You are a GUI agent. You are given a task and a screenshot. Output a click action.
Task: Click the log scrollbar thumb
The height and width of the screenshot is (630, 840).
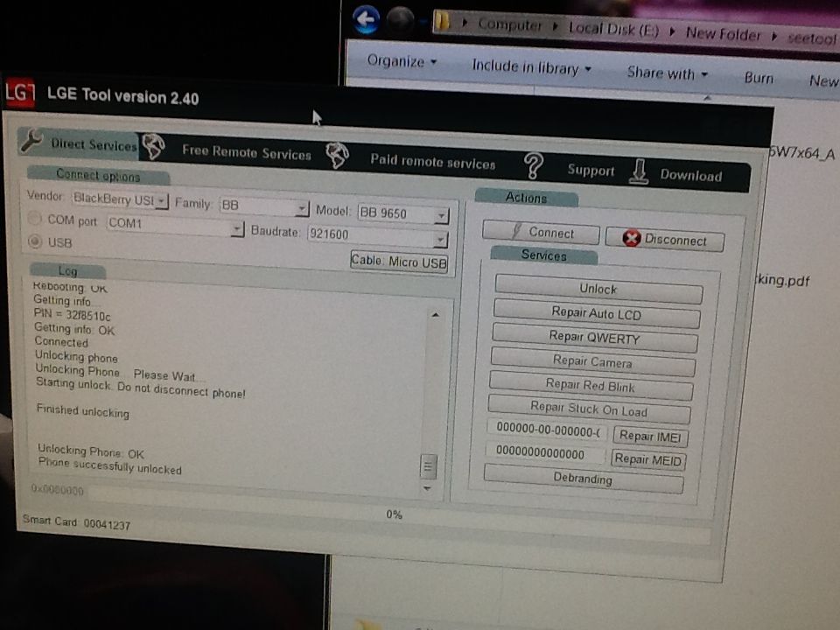click(x=428, y=466)
